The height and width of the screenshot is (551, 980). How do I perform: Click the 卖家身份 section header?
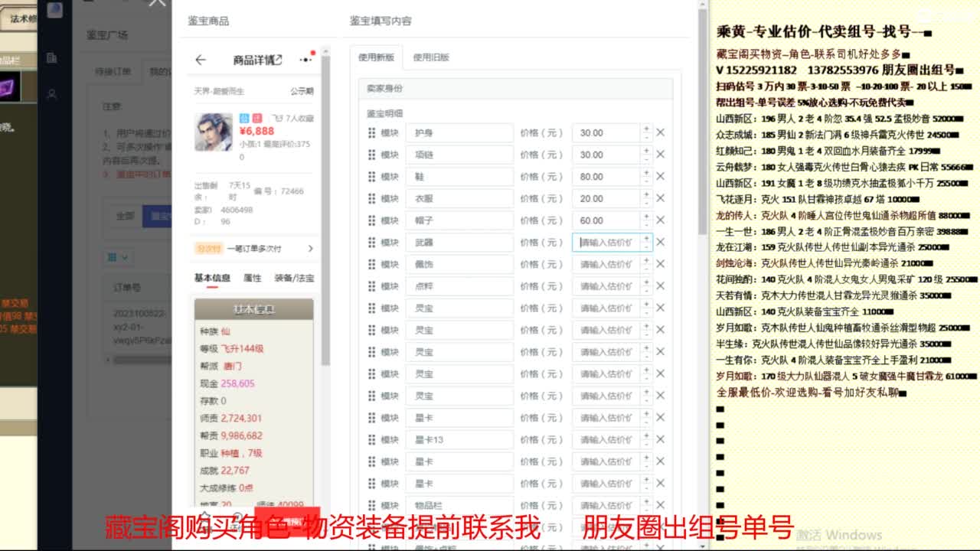click(x=515, y=88)
